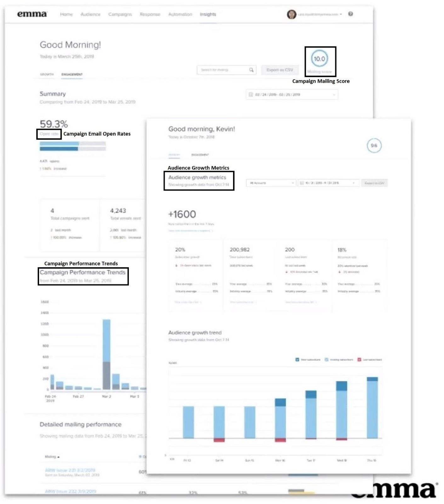Viewport: 444px width, 504px height.
Task: Click calendar icon in audience growth date picker
Action: coord(302,183)
